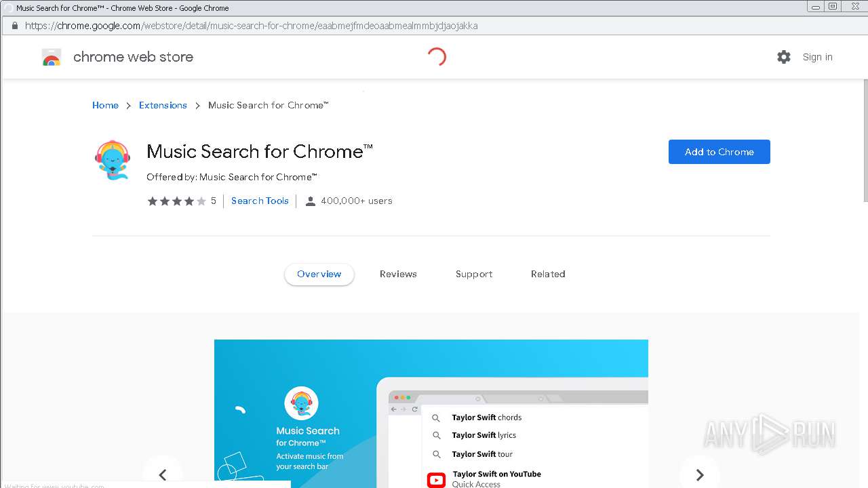Click 'Taylor Swift lyrics' suggestion text

point(484,435)
